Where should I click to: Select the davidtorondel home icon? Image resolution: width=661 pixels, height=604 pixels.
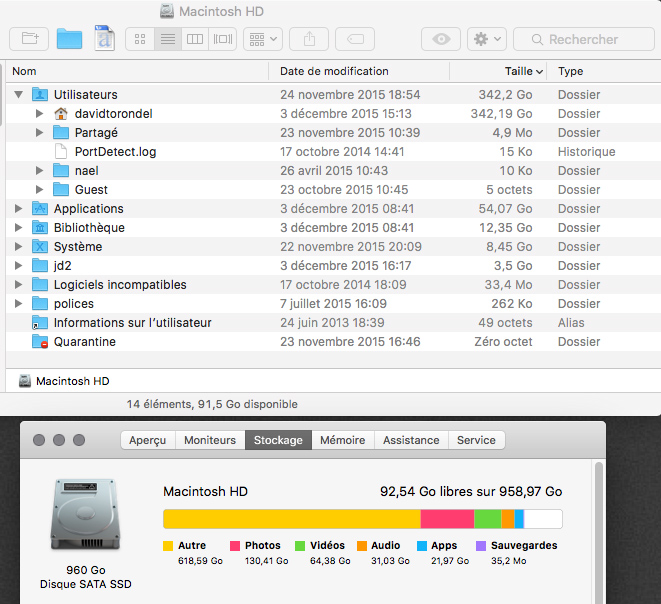click(x=61, y=113)
